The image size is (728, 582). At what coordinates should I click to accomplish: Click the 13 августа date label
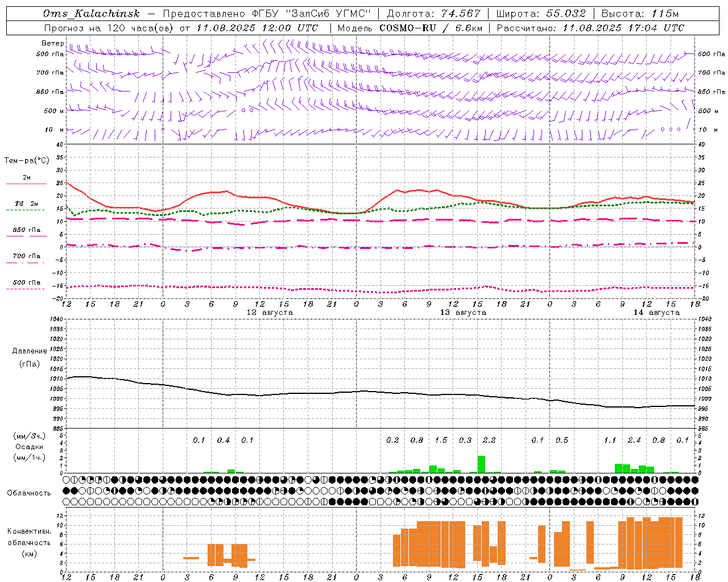coord(463,313)
